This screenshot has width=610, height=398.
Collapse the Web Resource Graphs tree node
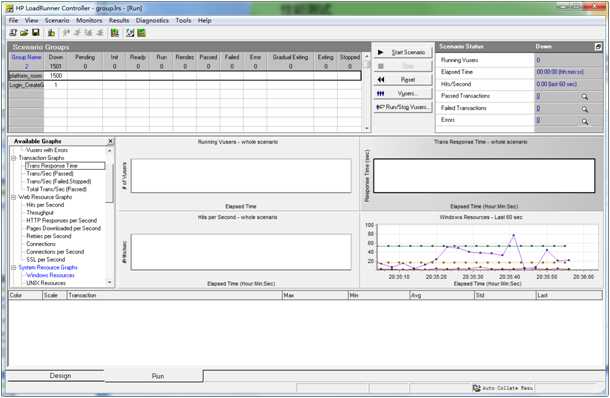14,197
